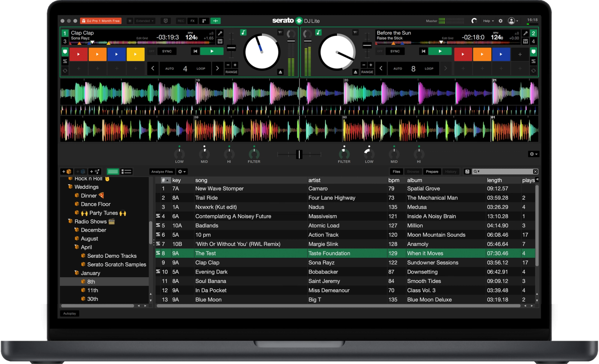Open the waveform display settings gear dropdown
This screenshot has height=364, width=599.
pos(533,154)
